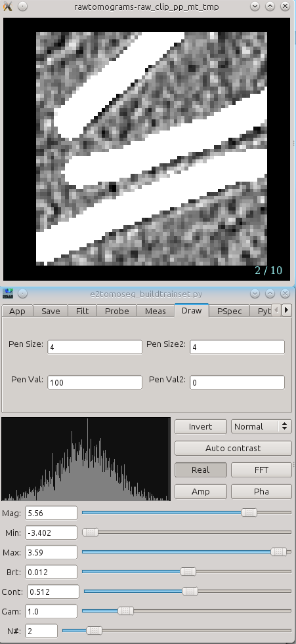Toggle the Real display mode button
The width and height of the screenshot is (296, 644).
201,470
